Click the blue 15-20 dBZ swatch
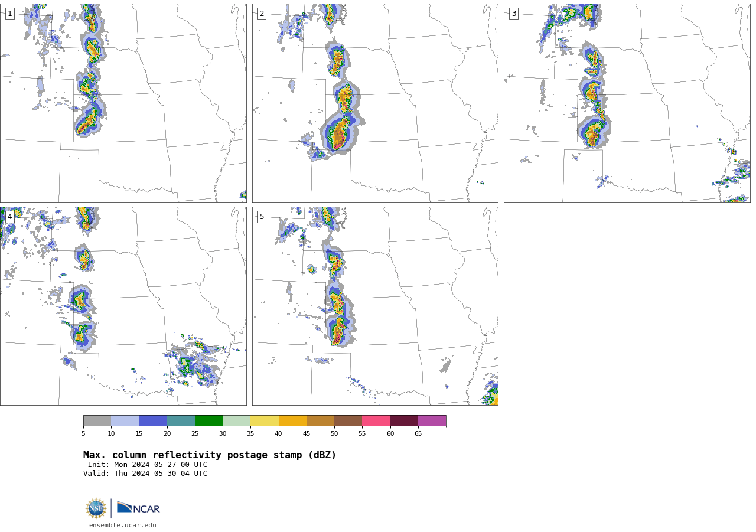 coord(153,421)
